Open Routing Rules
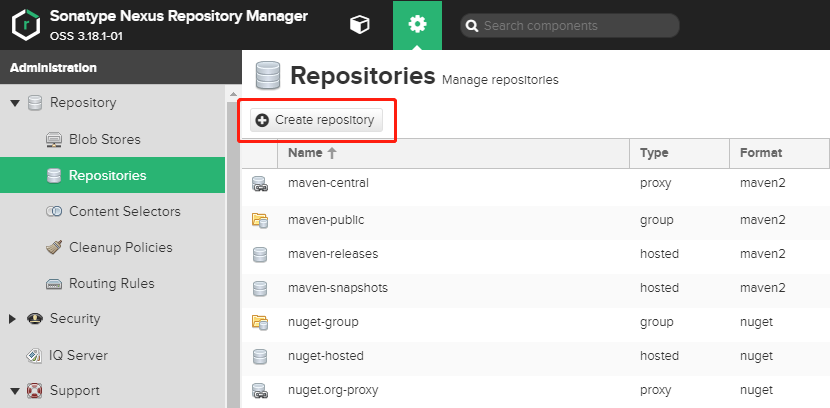This screenshot has width=830, height=408. [112, 284]
